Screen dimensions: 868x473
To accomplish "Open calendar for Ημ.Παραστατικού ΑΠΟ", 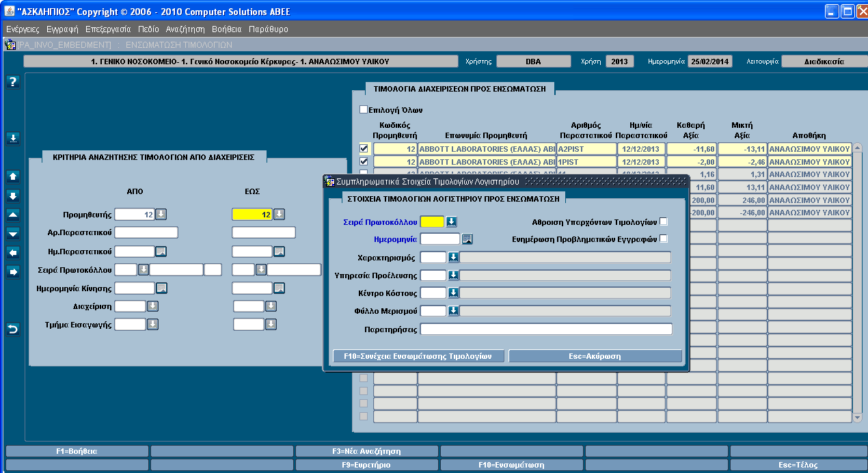I will click(161, 252).
